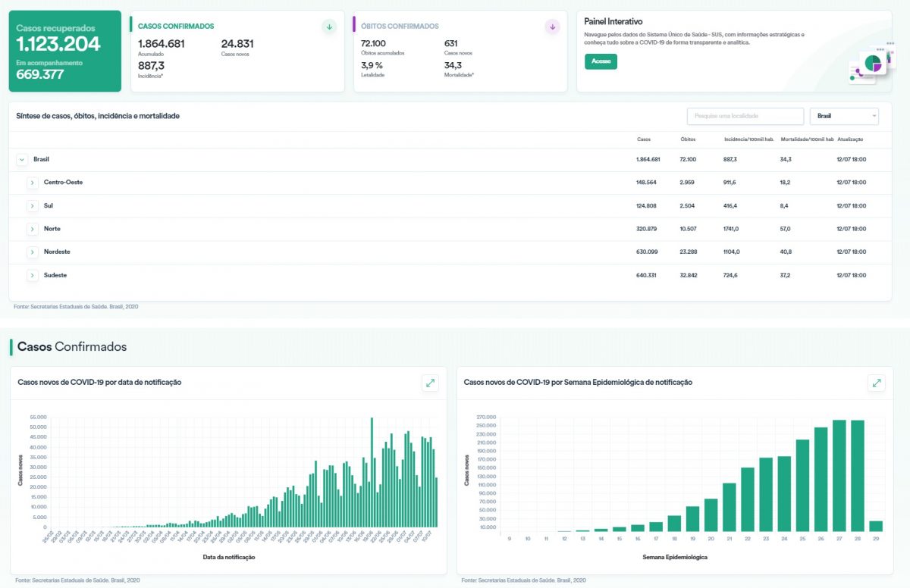This screenshot has width=910, height=588.
Task: Click the Nordeste row label
Action: [x=57, y=252]
